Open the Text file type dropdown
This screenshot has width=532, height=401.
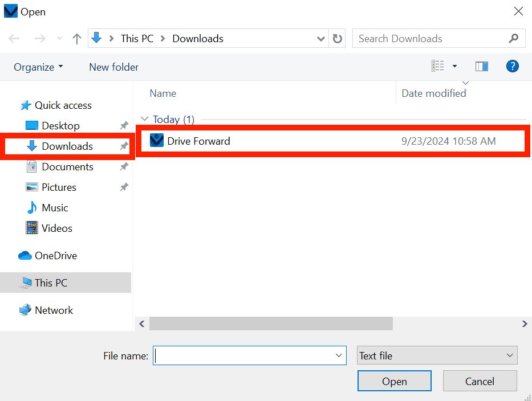(x=437, y=355)
